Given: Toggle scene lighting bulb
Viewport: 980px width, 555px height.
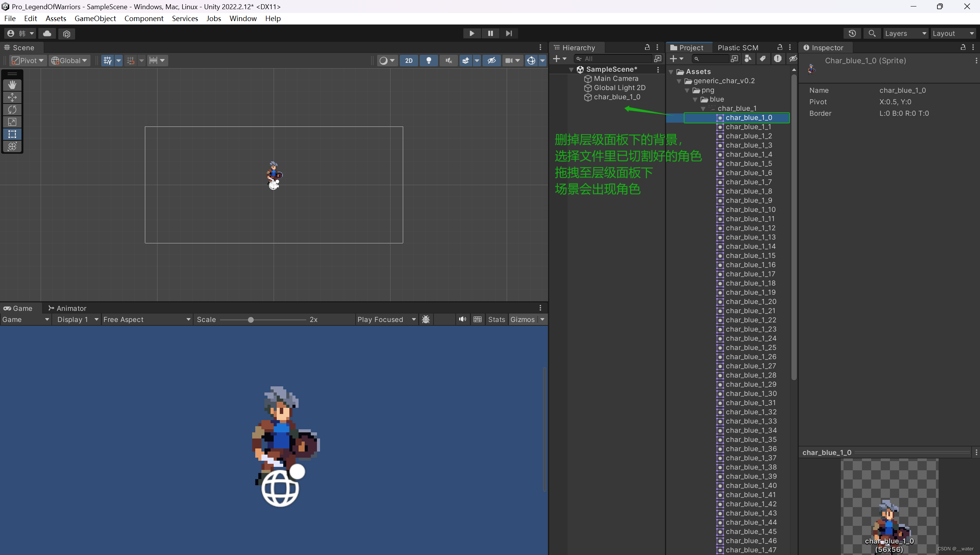Looking at the screenshot, I should [x=429, y=61].
